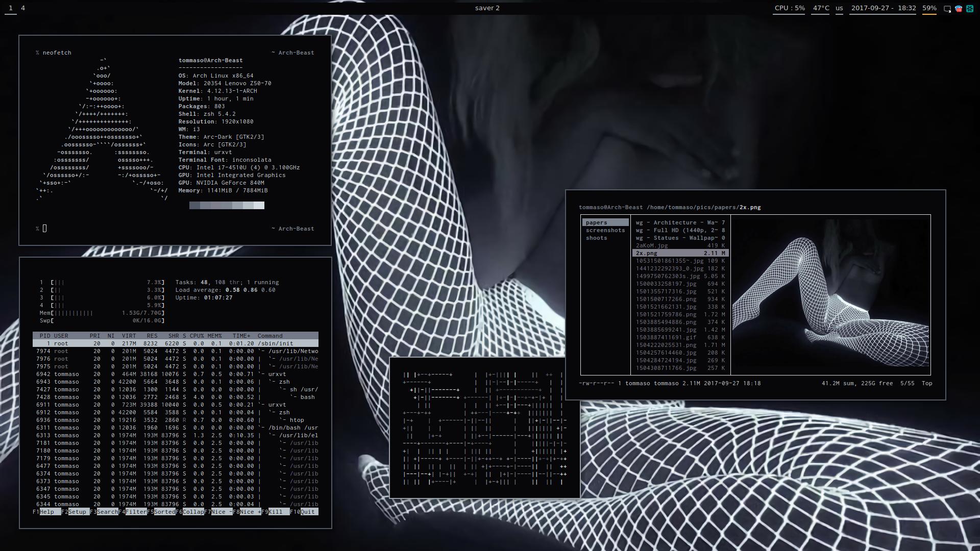Click F9 Kill in htop
Screen dimensions: 980x551
click(276, 512)
